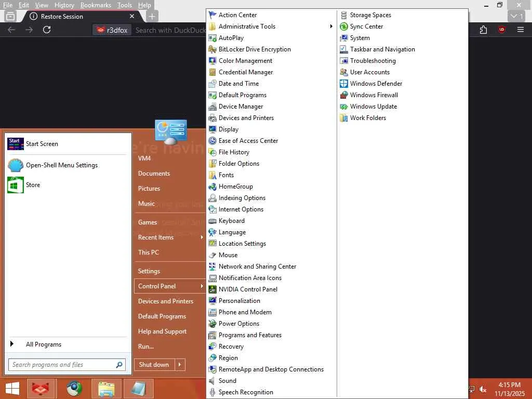The width and height of the screenshot is (532, 399).
Task: Open Documents from the start menu
Action: [154, 174]
